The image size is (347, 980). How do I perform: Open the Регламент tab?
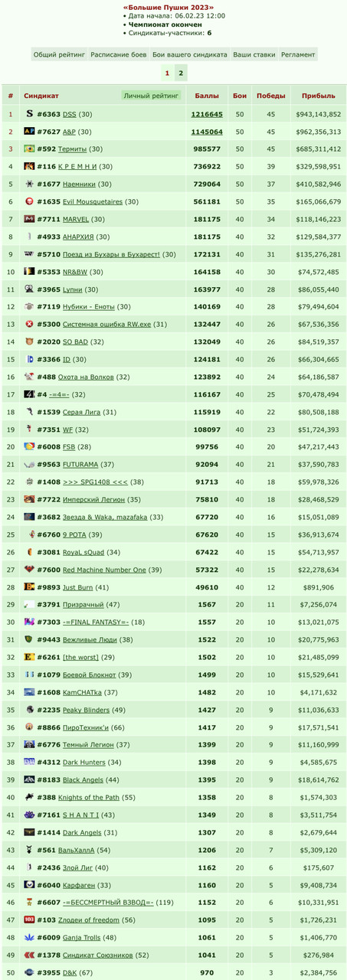click(298, 55)
